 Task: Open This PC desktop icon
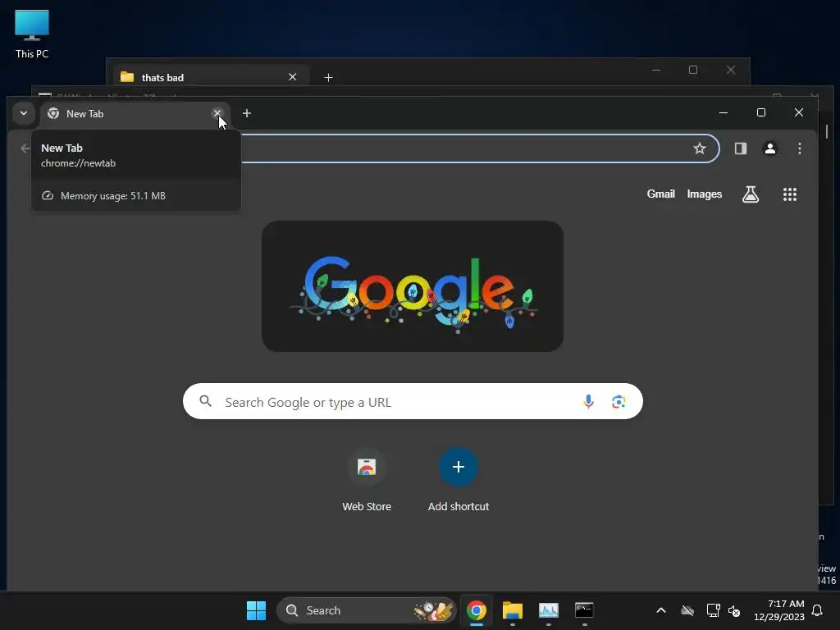pyautogui.click(x=32, y=34)
